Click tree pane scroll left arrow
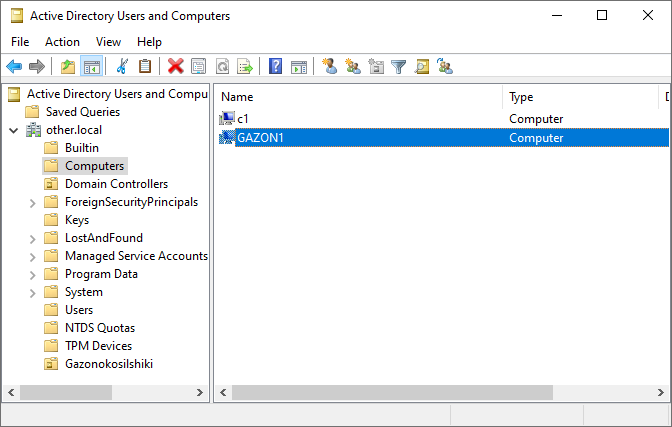672x427 pixels. pos(11,392)
